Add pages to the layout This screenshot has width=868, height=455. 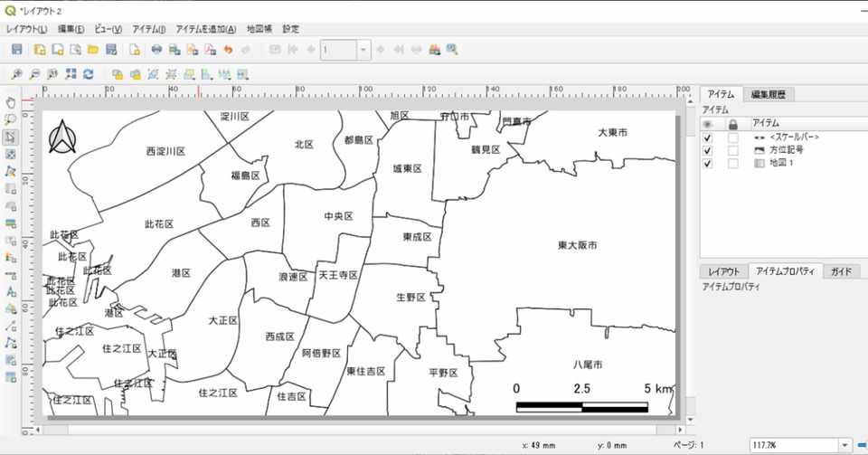[x=135, y=49]
